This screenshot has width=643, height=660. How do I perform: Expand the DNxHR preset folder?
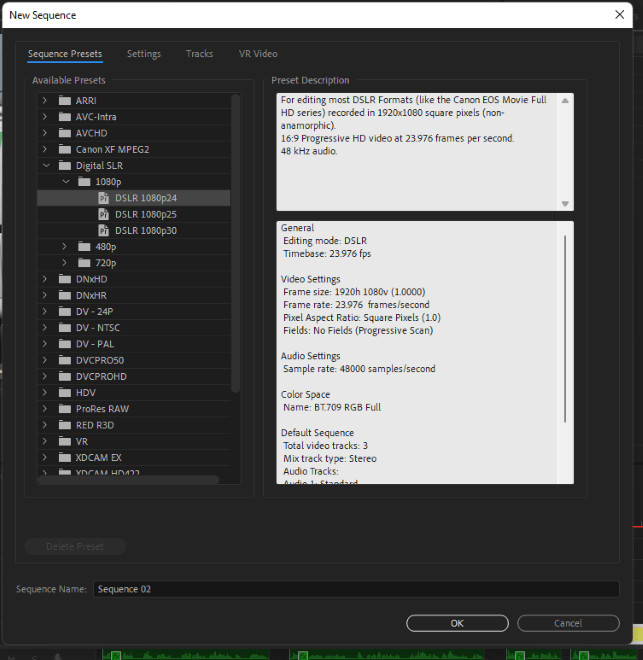coord(45,295)
